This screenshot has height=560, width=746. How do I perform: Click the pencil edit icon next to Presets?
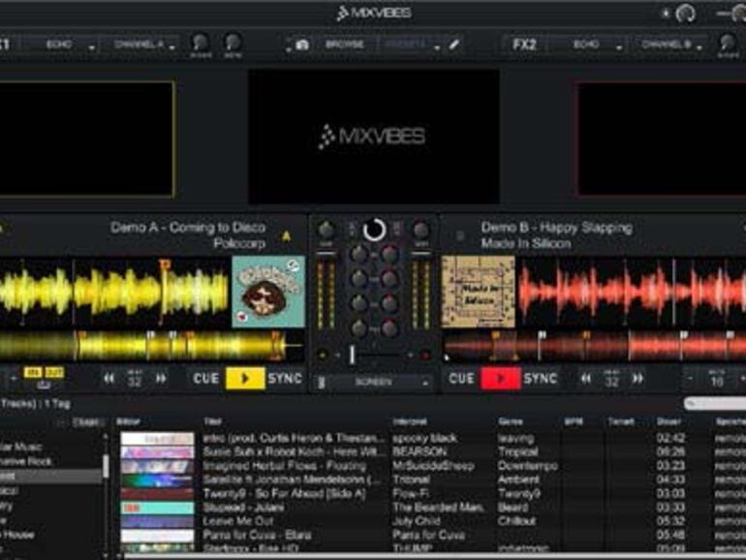pos(454,45)
